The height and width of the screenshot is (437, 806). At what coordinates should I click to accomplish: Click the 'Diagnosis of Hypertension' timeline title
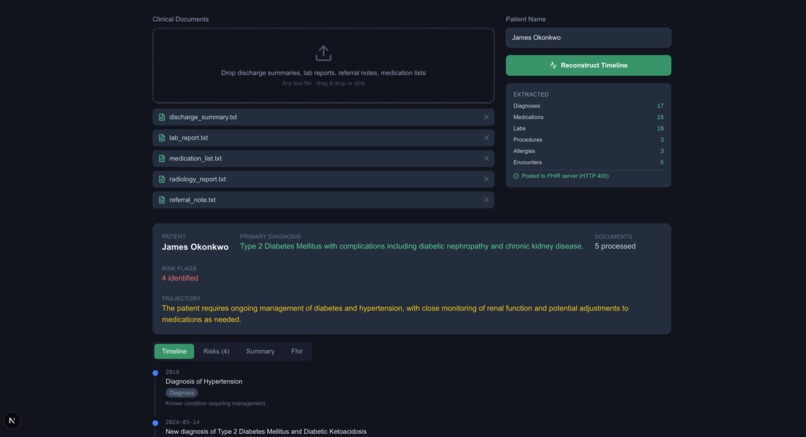(x=204, y=381)
